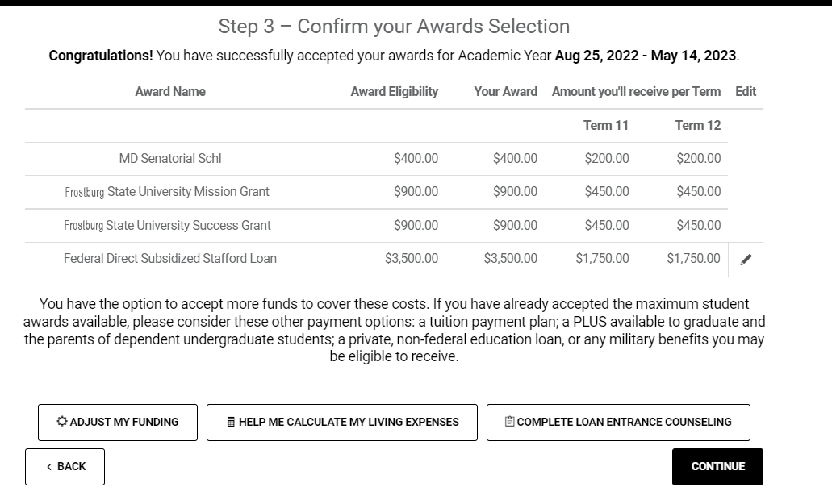Select the MD Senatorial Schl row
This screenshot has width=832, height=504.
click(169, 158)
